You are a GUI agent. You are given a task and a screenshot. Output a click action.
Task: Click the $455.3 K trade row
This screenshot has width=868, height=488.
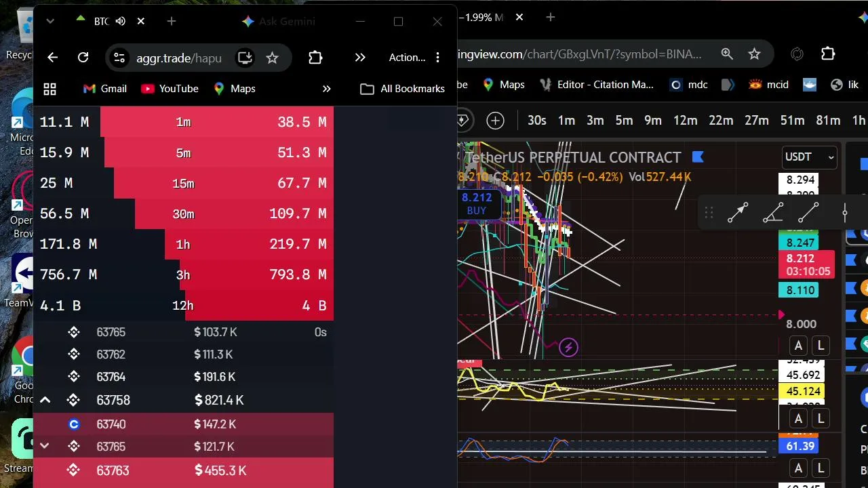(x=183, y=470)
